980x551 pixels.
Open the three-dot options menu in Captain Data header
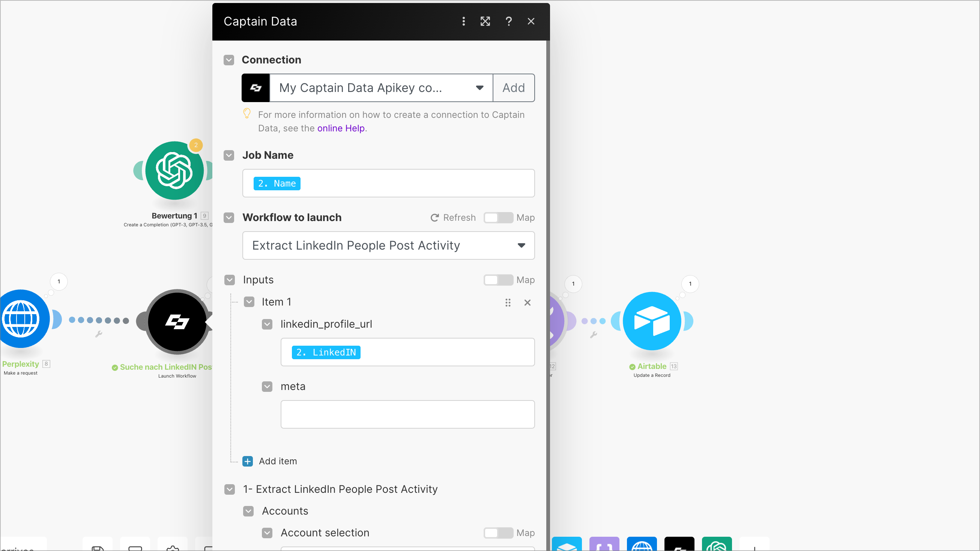click(x=463, y=21)
